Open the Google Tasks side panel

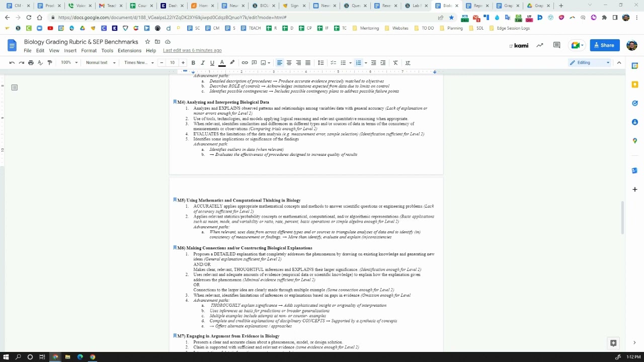click(635, 103)
